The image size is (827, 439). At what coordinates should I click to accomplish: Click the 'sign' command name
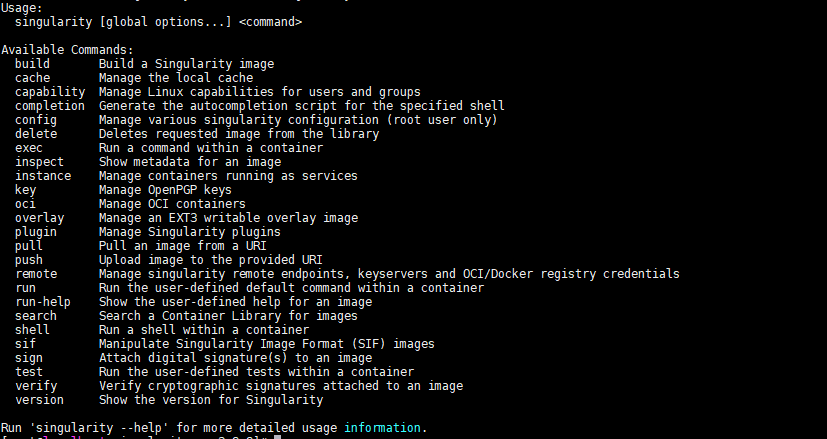click(x=28, y=358)
